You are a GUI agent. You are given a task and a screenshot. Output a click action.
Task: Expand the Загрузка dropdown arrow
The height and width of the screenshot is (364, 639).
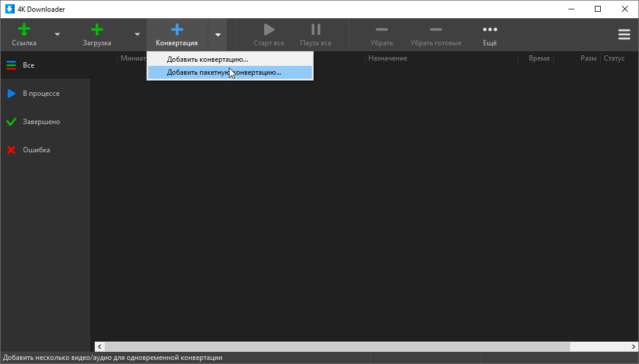137,35
